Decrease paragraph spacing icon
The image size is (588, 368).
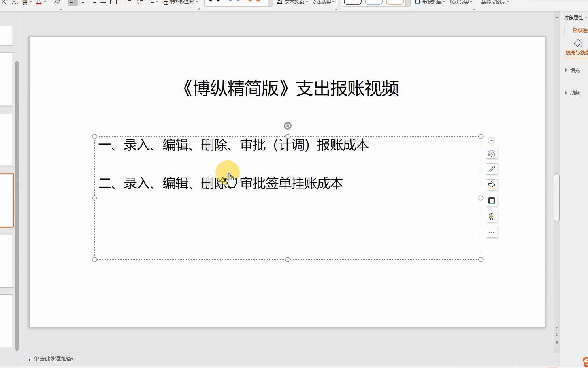[x=128, y=2]
